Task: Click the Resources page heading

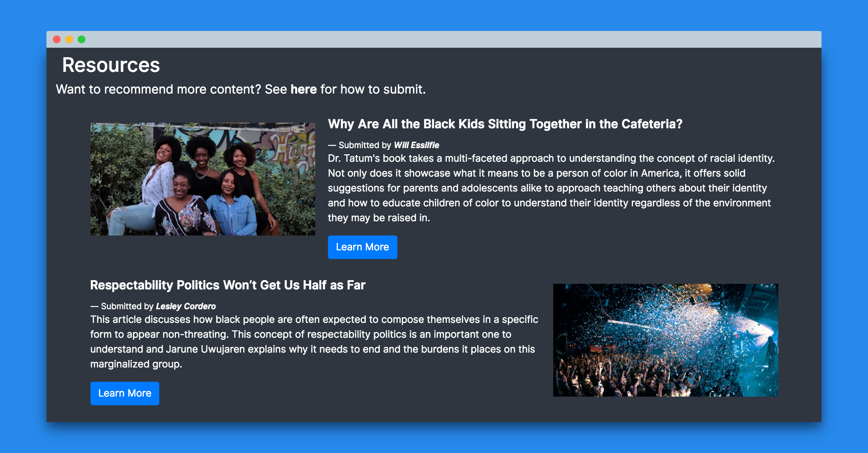Action: tap(111, 65)
